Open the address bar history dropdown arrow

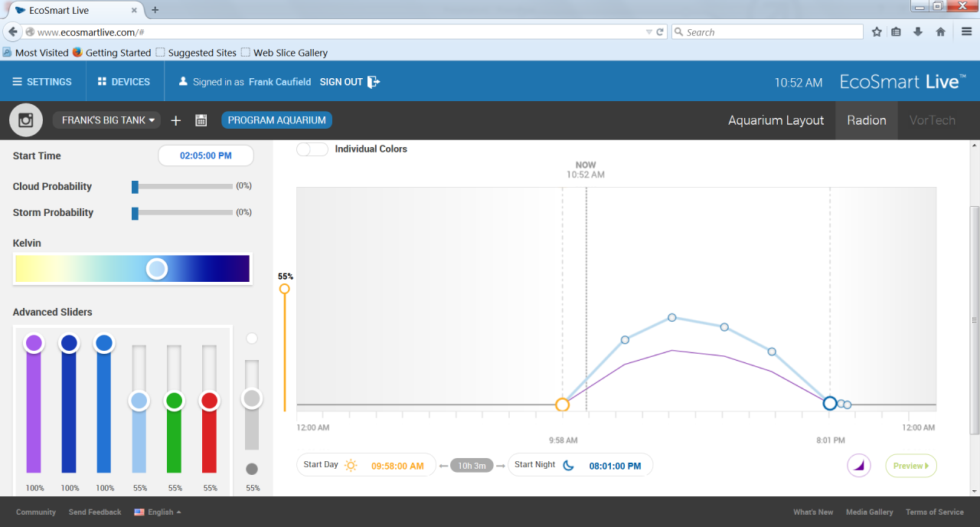pyautogui.click(x=649, y=32)
